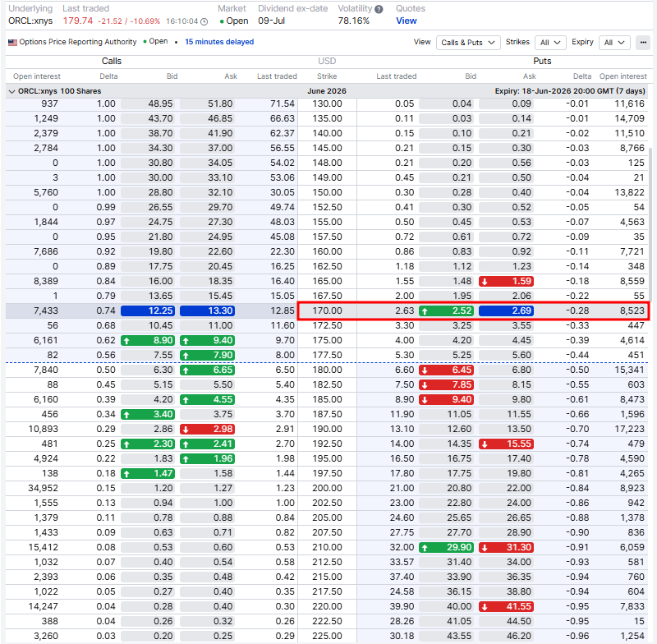The height and width of the screenshot is (644, 657).
Task: Open the Calls & Puts view dropdown
Action: [468, 43]
